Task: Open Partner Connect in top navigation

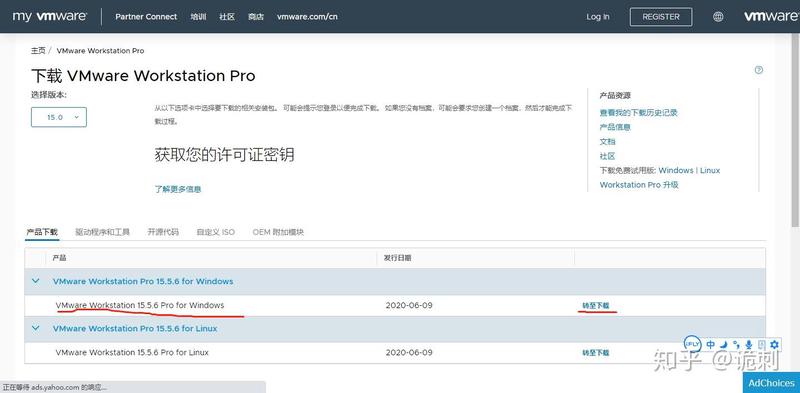Action: (x=146, y=16)
